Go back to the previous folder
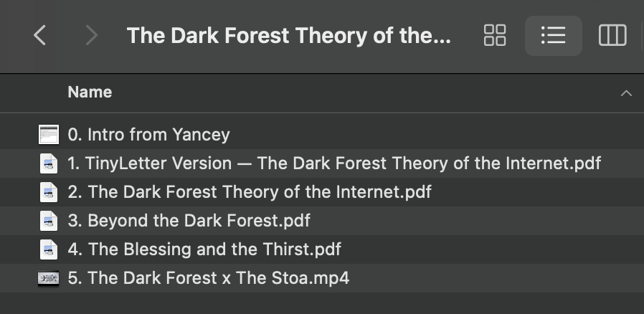 coord(40,35)
